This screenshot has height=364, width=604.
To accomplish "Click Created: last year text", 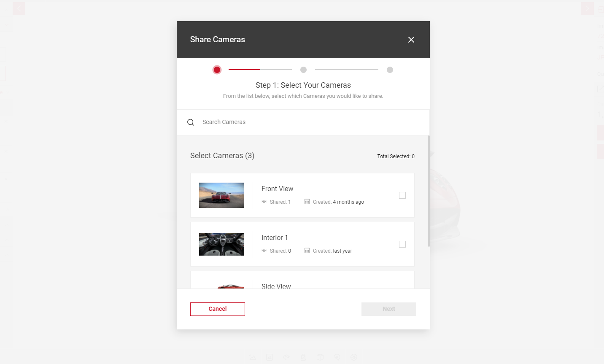I will [x=332, y=251].
